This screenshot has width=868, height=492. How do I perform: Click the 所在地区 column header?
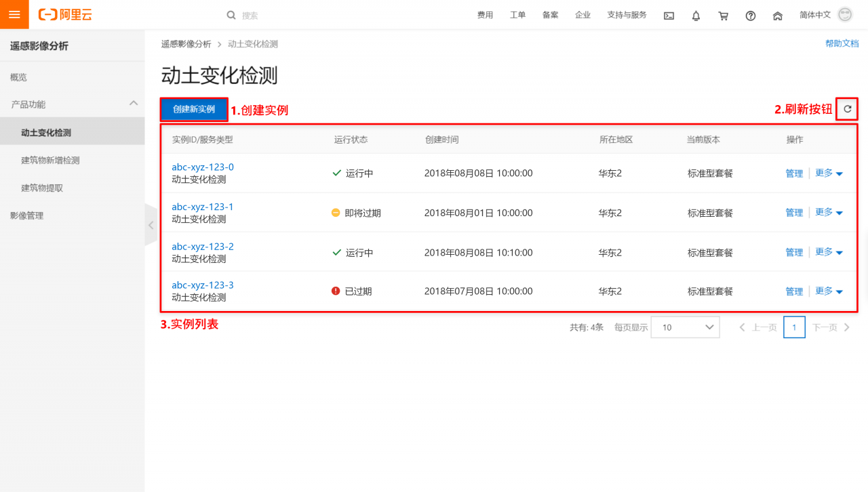[x=616, y=140]
